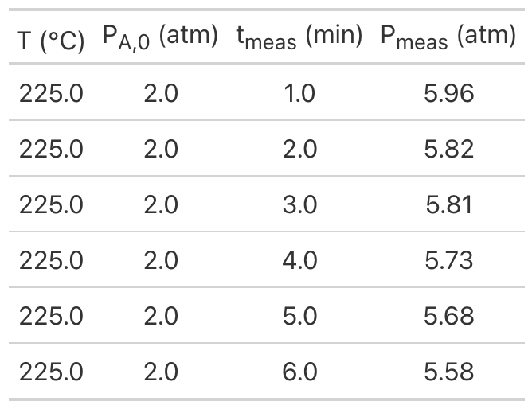Select the 5.0 measurement time cell
The image size is (532, 409).
[x=299, y=316]
